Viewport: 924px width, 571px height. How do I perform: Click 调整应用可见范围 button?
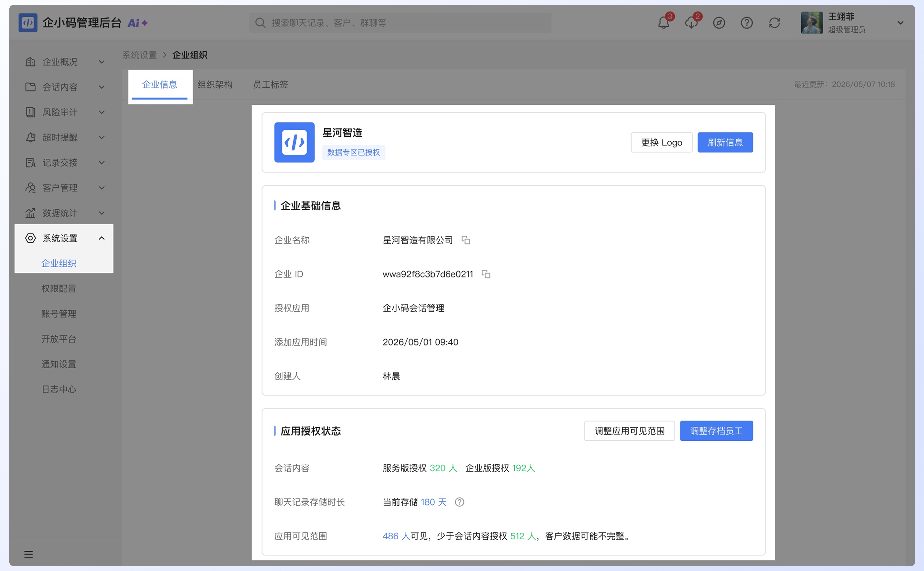[629, 431]
